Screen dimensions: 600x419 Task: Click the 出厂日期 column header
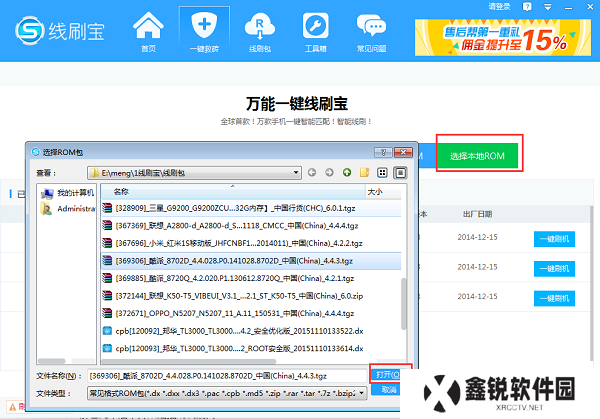pyautogui.click(x=477, y=214)
